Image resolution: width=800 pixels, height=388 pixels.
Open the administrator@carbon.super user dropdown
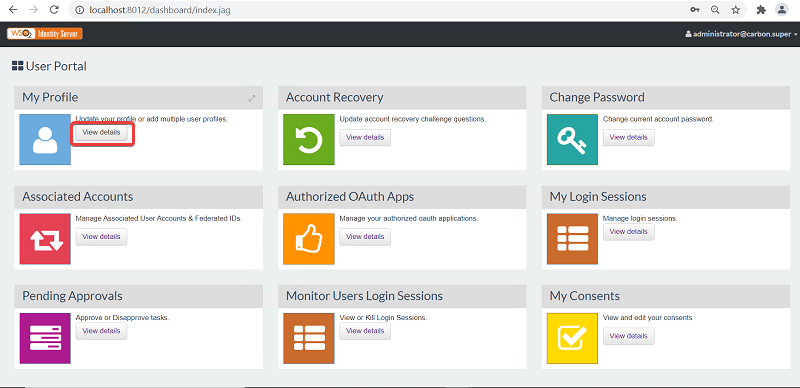741,34
